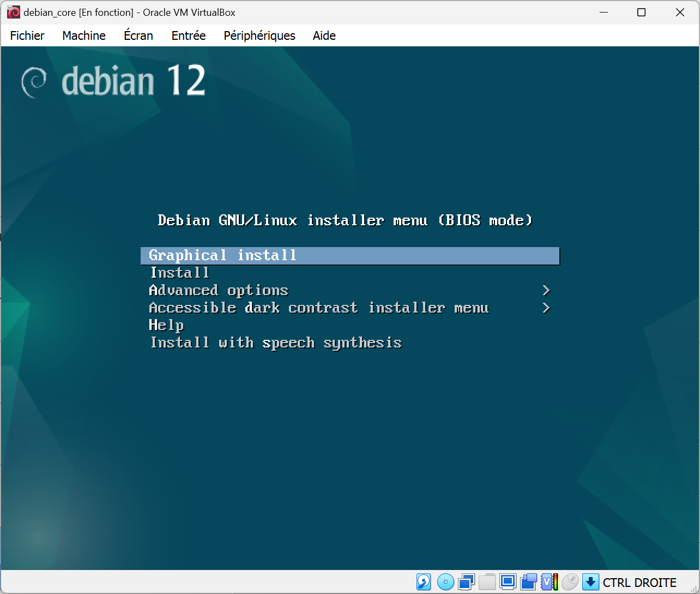This screenshot has height=594, width=700.
Task: Open the Écran menu
Action: click(x=138, y=35)
